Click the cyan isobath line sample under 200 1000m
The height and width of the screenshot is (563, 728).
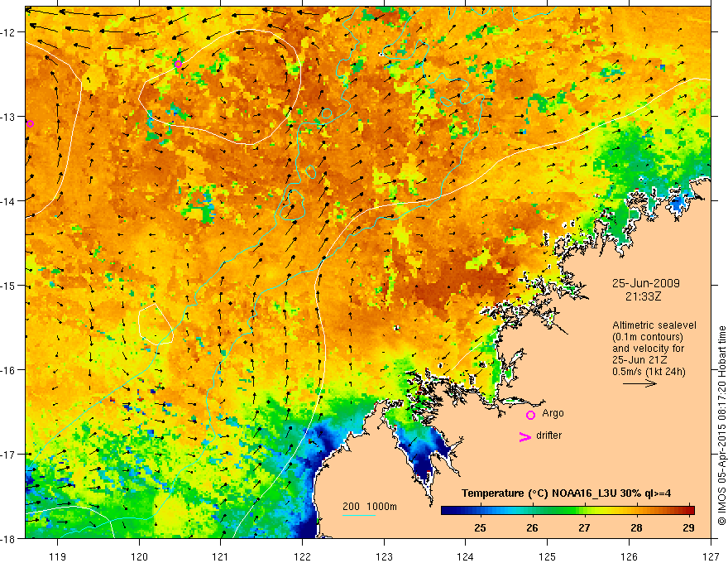[x=359, y=515]
